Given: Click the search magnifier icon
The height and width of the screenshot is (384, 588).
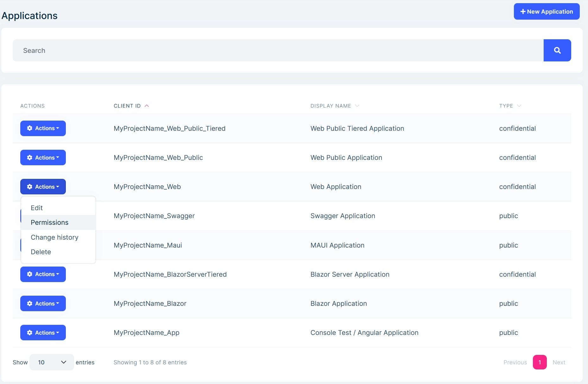Looking at the screenshot, I should [x=557, y=50].
